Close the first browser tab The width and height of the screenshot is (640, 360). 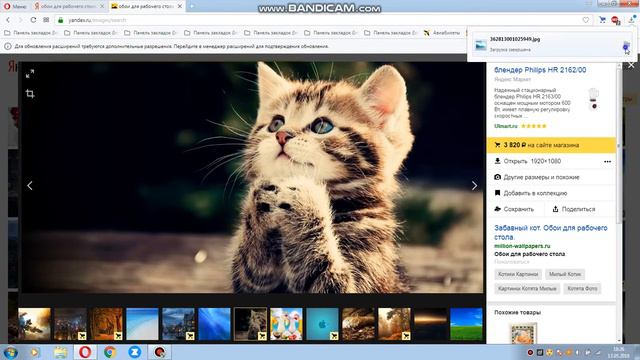point(102,6)
